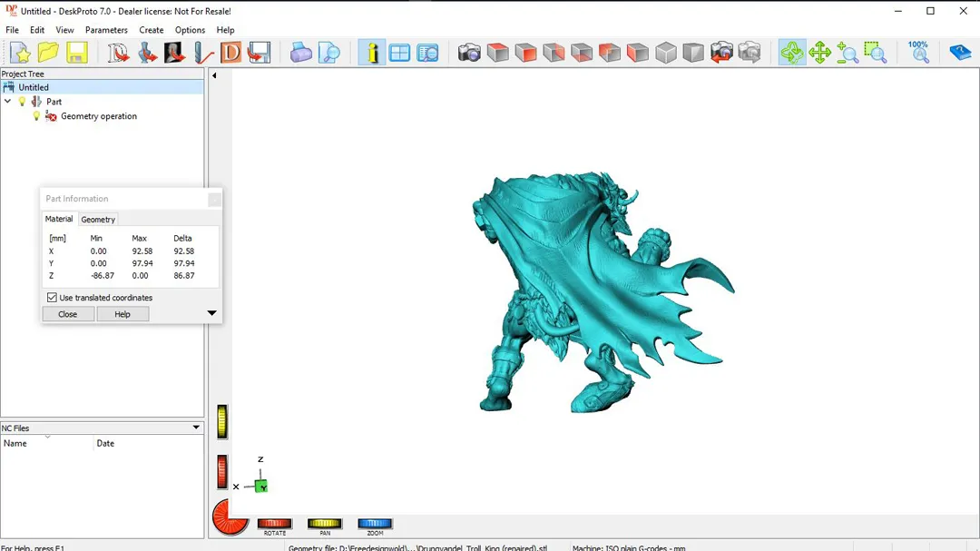Click Help button in Part Information

point(122,314)
